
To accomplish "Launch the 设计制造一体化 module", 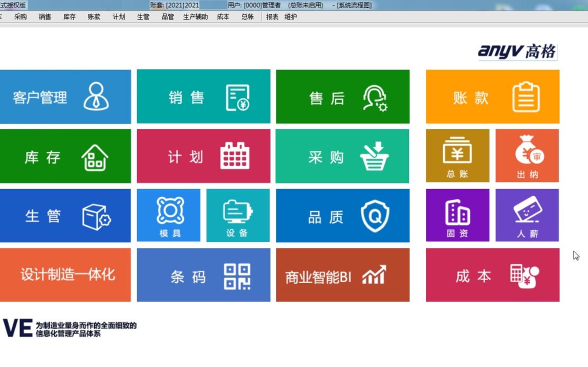I will 66,274.
